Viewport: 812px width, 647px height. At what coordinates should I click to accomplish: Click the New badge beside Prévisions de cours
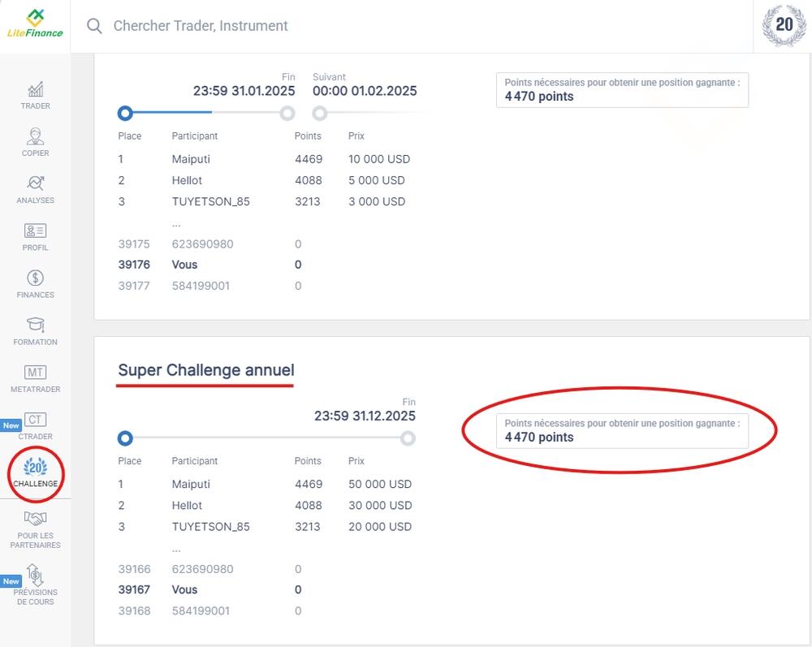point(11,581)
